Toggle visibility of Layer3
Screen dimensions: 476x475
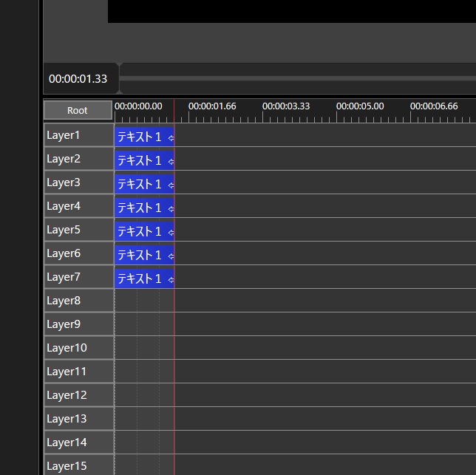pos(78,182)
